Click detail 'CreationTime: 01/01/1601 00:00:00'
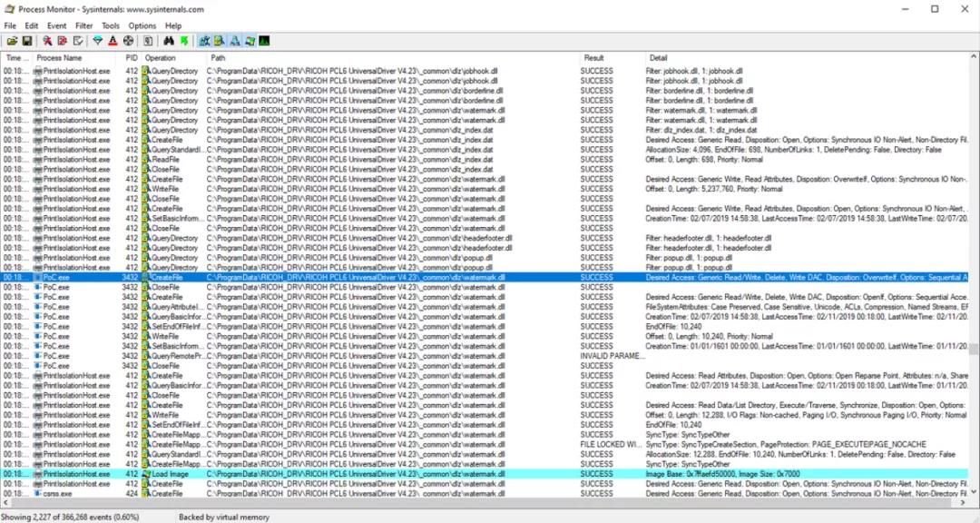This screenshot has width=980, height=523. coord(807,346)
